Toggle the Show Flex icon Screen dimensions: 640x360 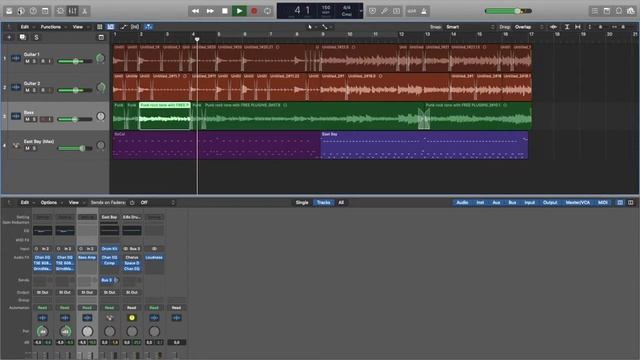(135, 27)
